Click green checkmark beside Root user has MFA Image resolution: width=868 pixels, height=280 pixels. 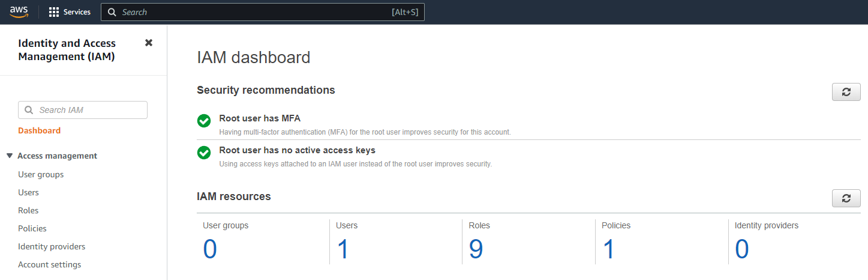(204, 121)
